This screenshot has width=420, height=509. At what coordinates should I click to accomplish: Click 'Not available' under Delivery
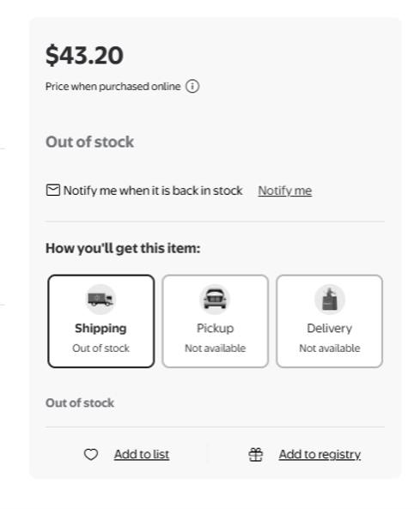click(329, 348)
